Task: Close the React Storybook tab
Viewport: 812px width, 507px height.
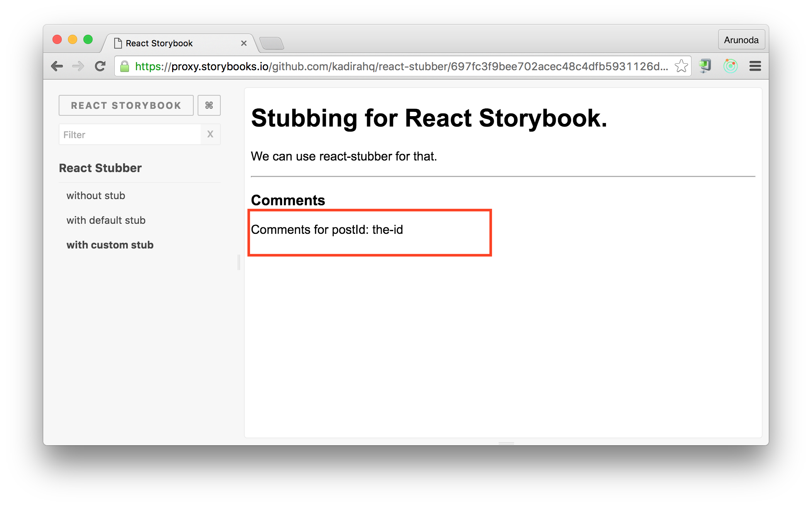Action: point(244,43)
